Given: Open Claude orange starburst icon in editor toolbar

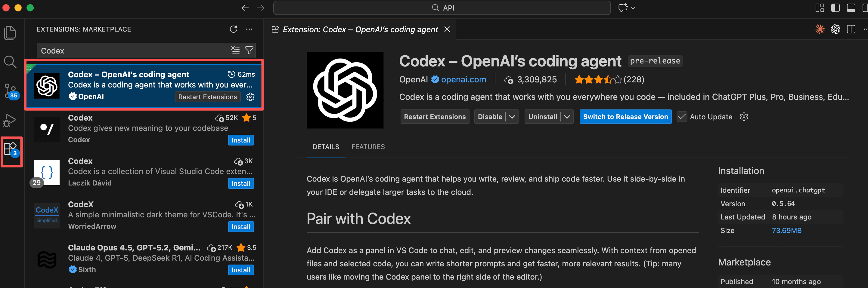Looking at the screenshot, I should click(x=820, y=29).
